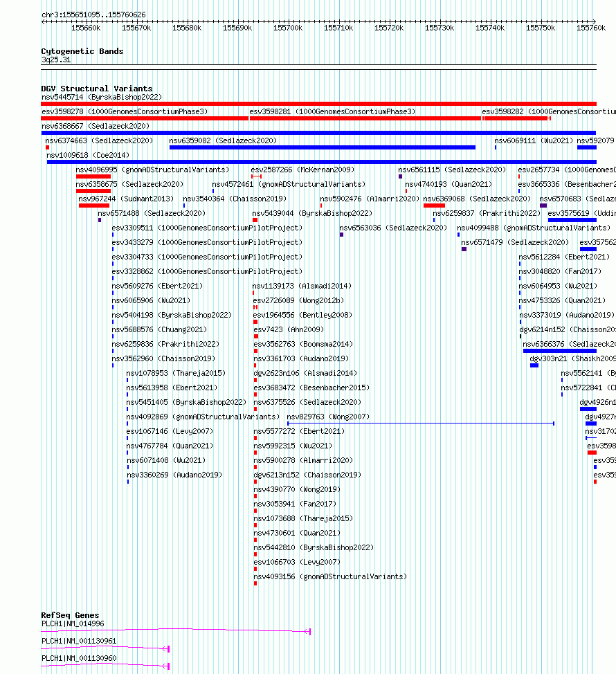This screenshot has width=616, height=674.
Task: Click the PLCH1|NM_001130961 gene label
Action: point(79,641)
